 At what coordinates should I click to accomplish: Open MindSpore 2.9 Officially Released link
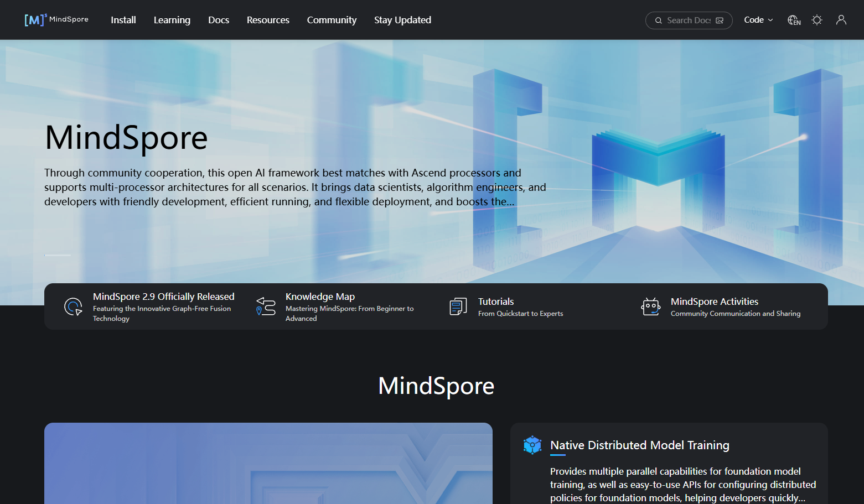pyautogui.click(x=164, y=297)
